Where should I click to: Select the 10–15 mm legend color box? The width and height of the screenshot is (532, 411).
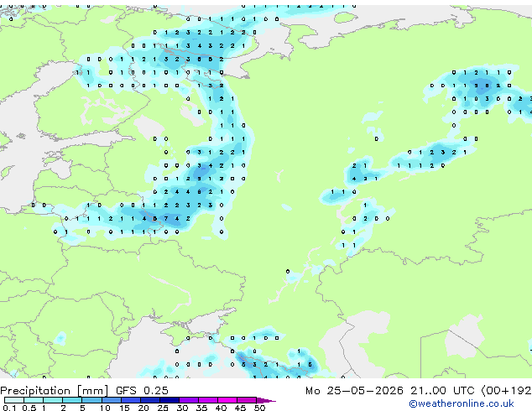click(112, 400)
